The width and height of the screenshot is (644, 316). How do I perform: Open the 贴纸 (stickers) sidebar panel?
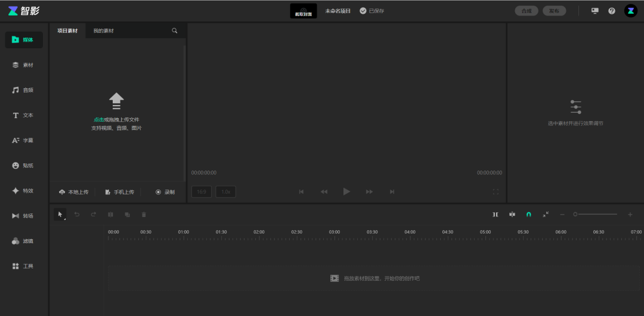coord(24,165)
